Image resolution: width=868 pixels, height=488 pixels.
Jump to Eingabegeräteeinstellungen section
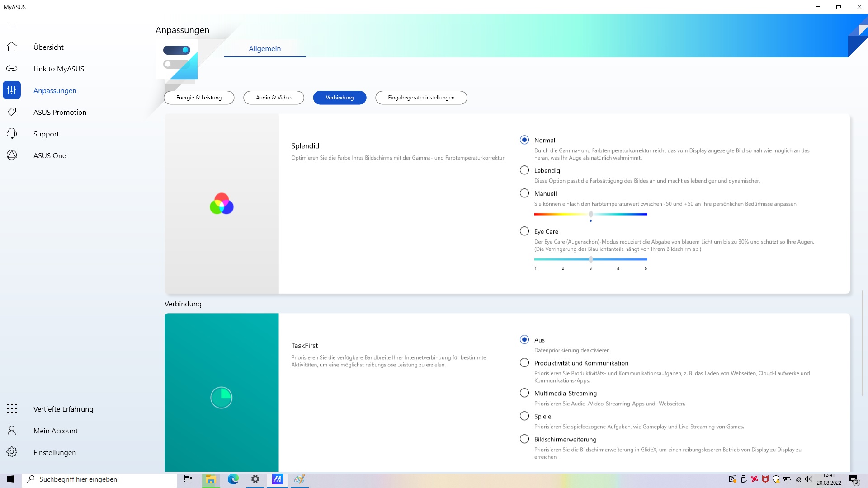(x=421, y=98)
